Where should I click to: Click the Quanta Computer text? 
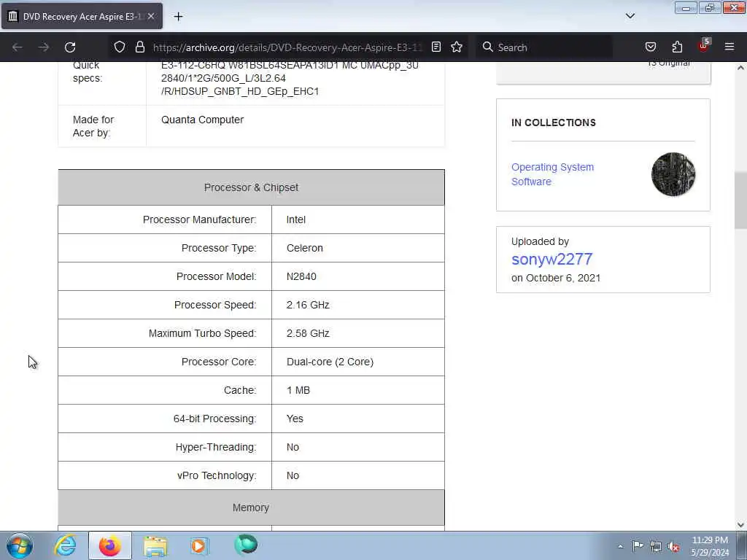coord(203,120)
